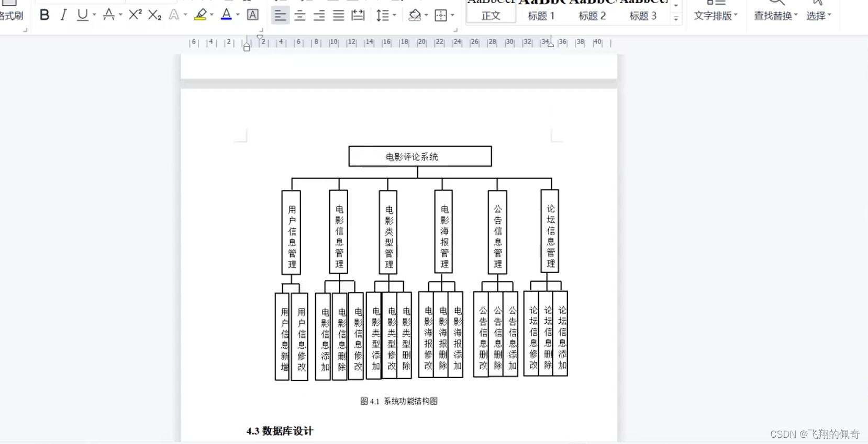
Task: Open paragraph settings dialog launcher
Action: click(x=455, y=30)
